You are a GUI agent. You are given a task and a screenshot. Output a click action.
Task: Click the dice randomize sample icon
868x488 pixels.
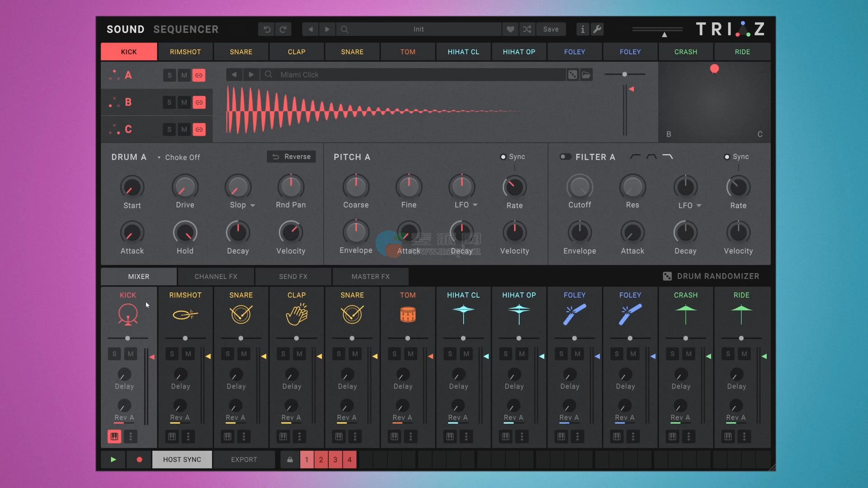tap(572, 75)
